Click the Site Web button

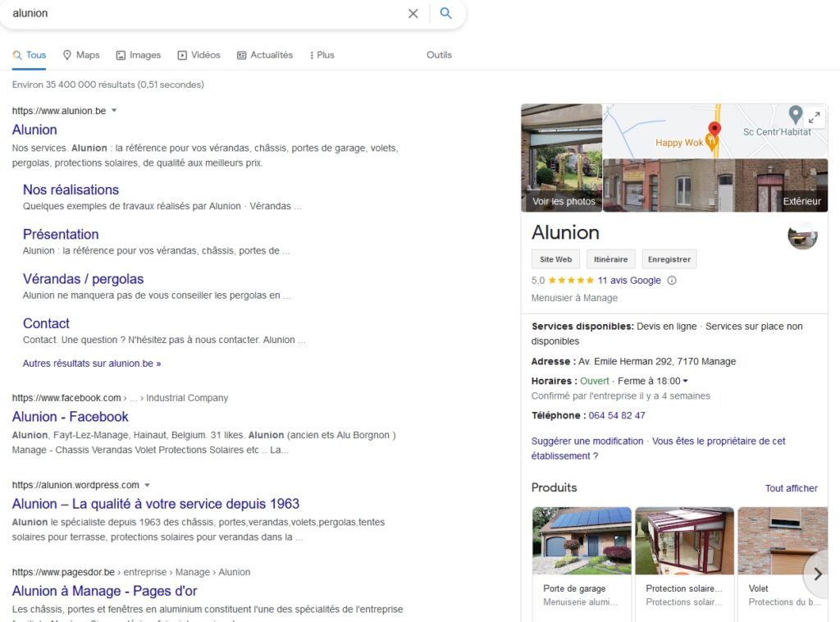(555, 259)
